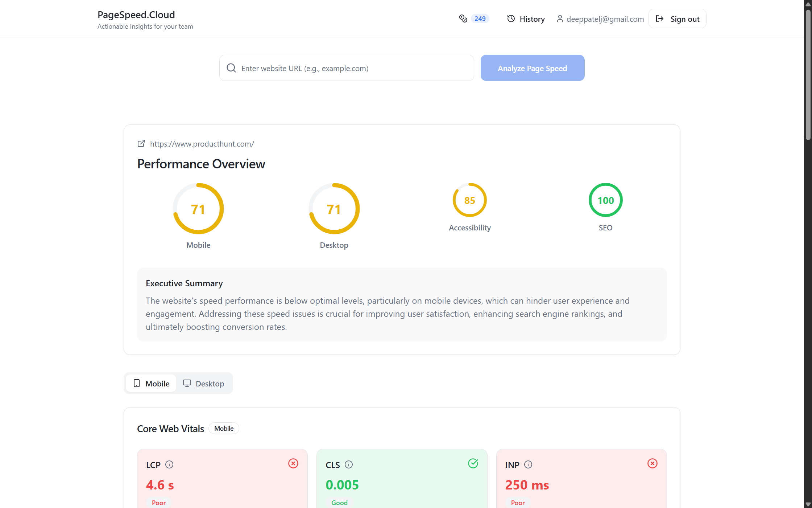
Task: Select the Mobile view toggle
Action: click(x=151, y=383)
